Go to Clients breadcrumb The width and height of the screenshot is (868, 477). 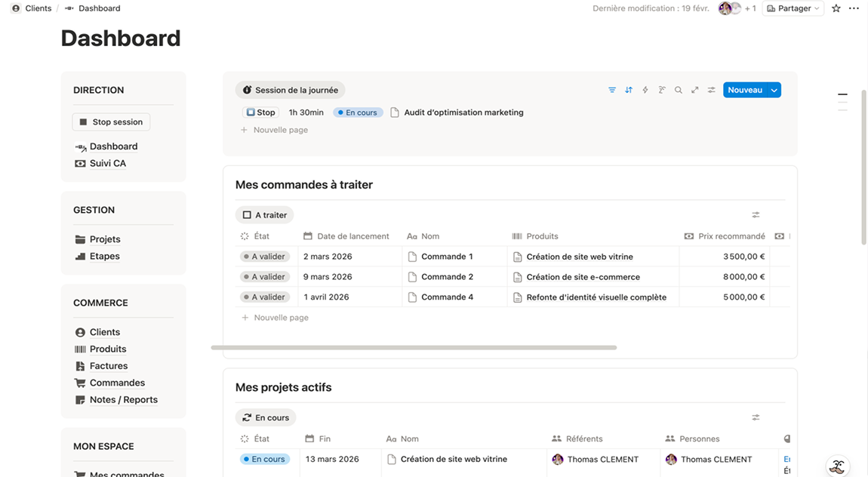[32, 8]
